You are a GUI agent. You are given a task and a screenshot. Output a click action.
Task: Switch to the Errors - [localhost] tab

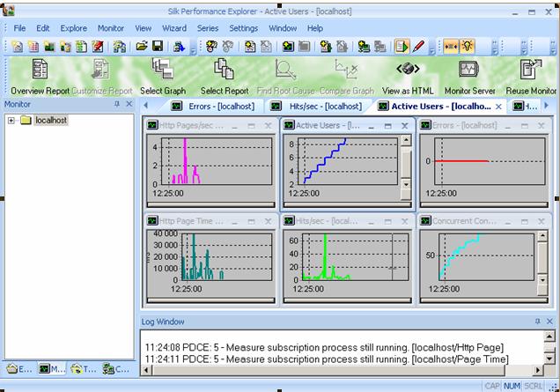(x=213, y=107)
